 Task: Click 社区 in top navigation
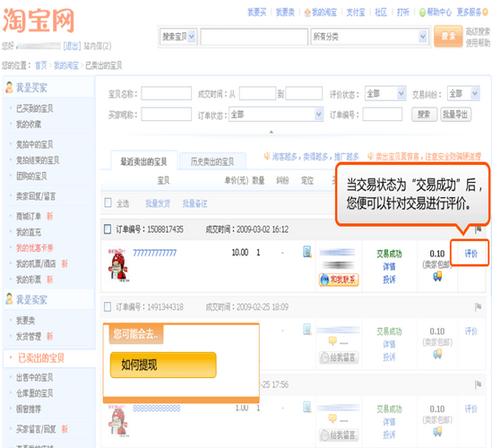(381, 12)
